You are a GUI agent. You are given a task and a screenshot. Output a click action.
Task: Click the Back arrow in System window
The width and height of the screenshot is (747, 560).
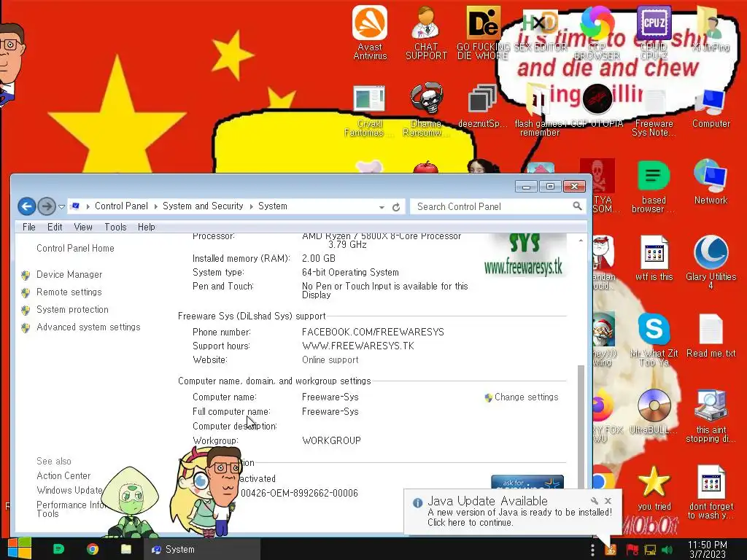coord(27,206)
